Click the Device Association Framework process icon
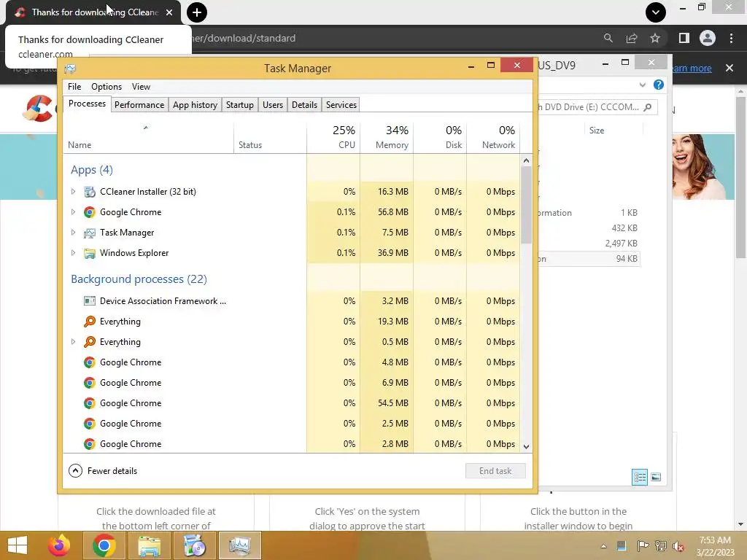Viewport: 747px width, 560px height. pyautogui.click(x=90, y=301)
